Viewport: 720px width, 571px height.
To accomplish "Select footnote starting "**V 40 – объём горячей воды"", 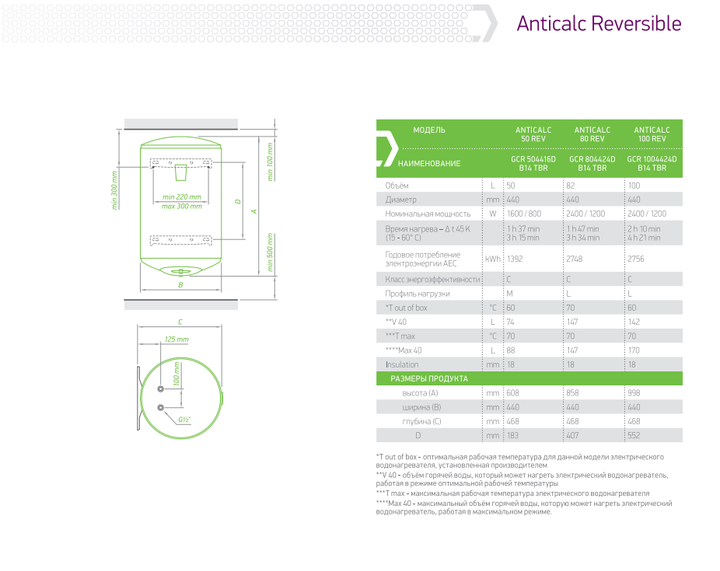I will tap(522, 479).
